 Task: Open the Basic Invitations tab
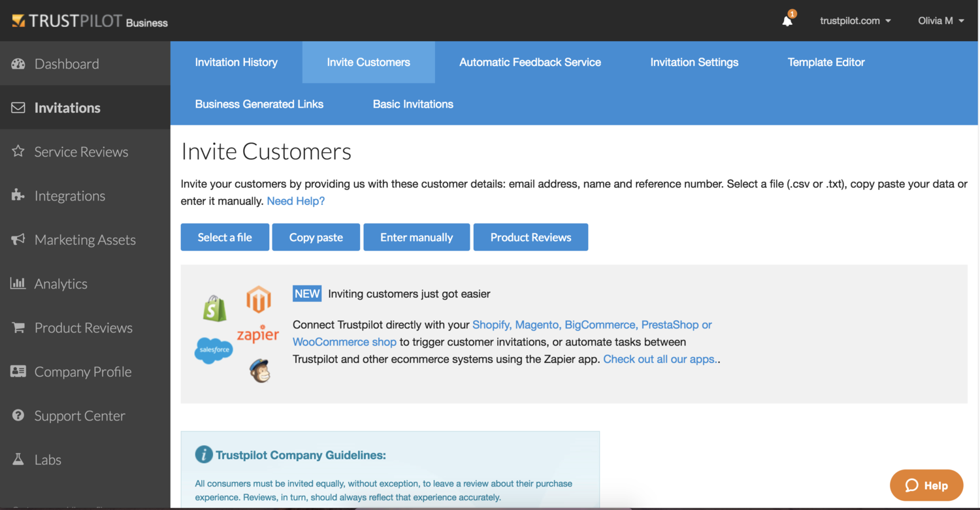click(413, 104)
